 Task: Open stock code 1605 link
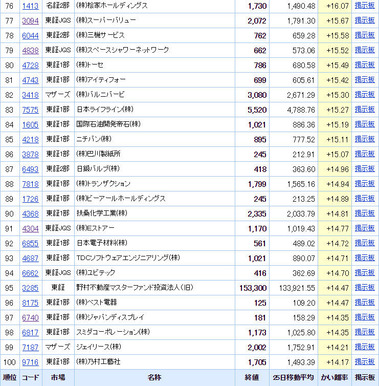click(x=30, y=125)
